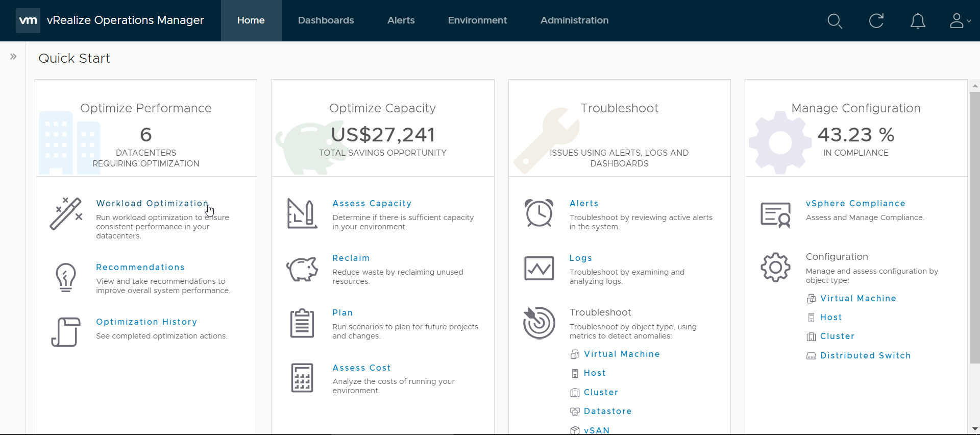Manage configuration for Cluster
Viewport: 980px width, 435px height.
(838, 336)
